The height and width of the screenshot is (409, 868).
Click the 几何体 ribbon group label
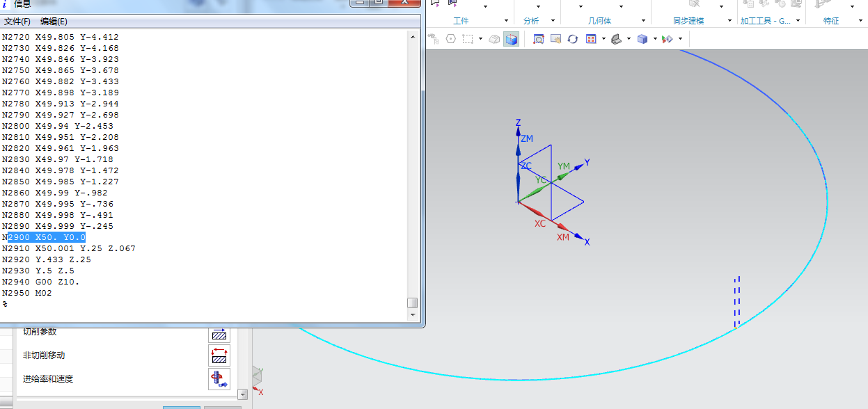point(599,21)
